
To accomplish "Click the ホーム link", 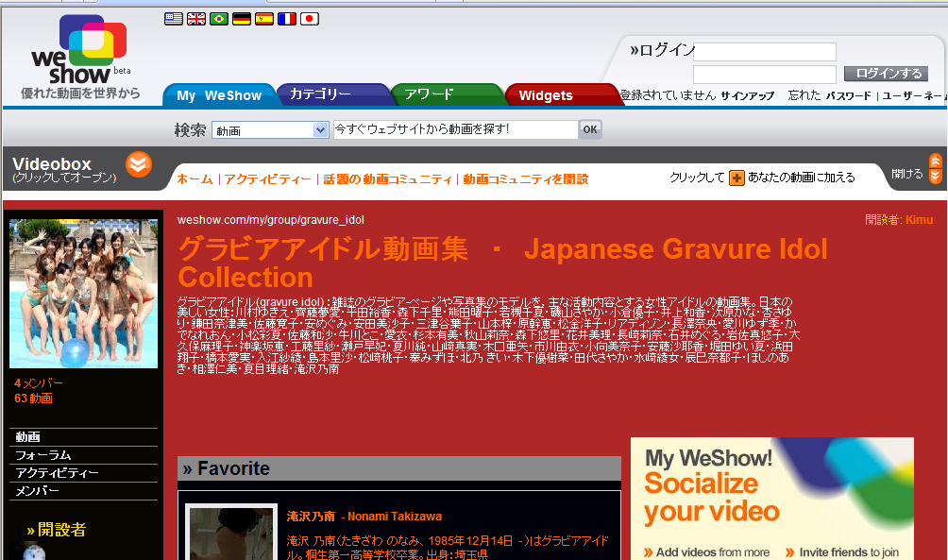I will click(195, 179).
